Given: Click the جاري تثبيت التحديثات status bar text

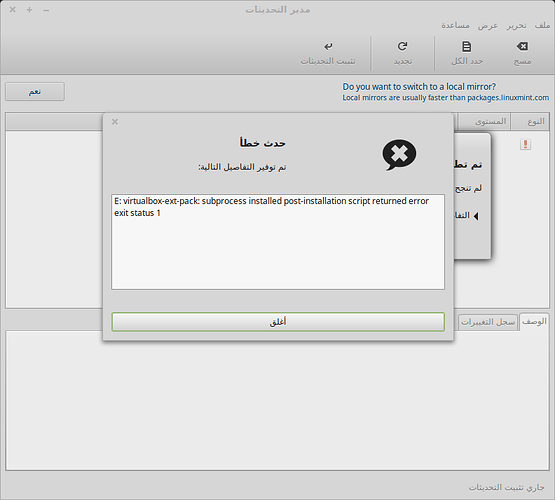Looking at the screenshot, I should point(507,487).
